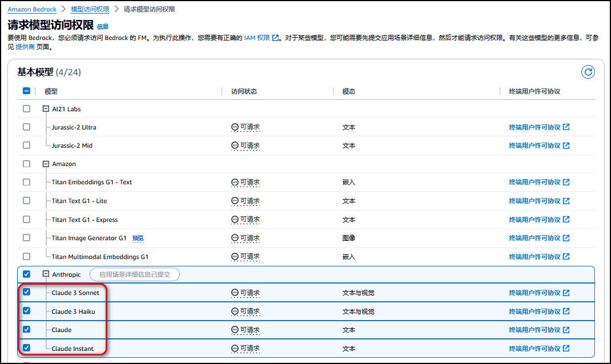Open the 提供商 page link
The height and width of the screenshot is (364, 611).
(25, 47)
